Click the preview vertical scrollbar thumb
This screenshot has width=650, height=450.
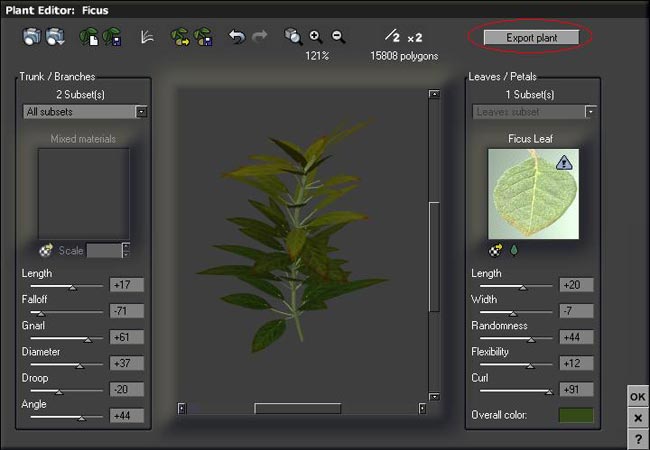[434, 257]
